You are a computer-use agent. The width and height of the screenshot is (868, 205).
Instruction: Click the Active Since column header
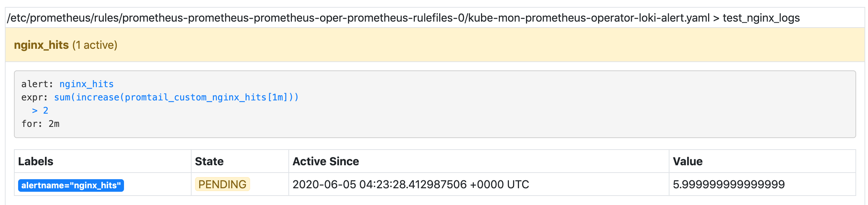point(326,161)
